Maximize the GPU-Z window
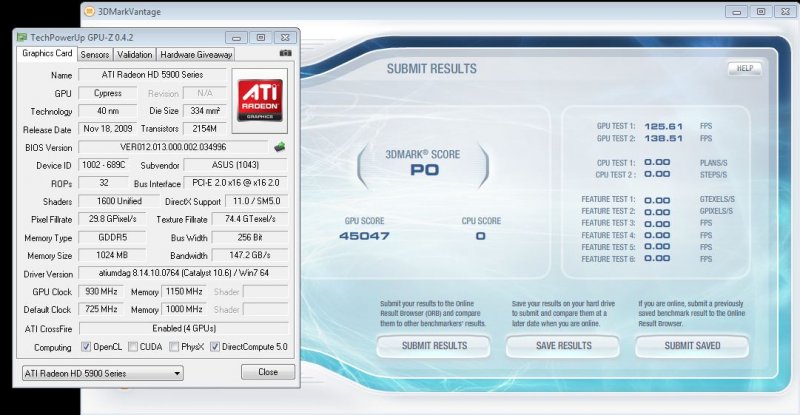The image size is (800, 415). (261, 38)
